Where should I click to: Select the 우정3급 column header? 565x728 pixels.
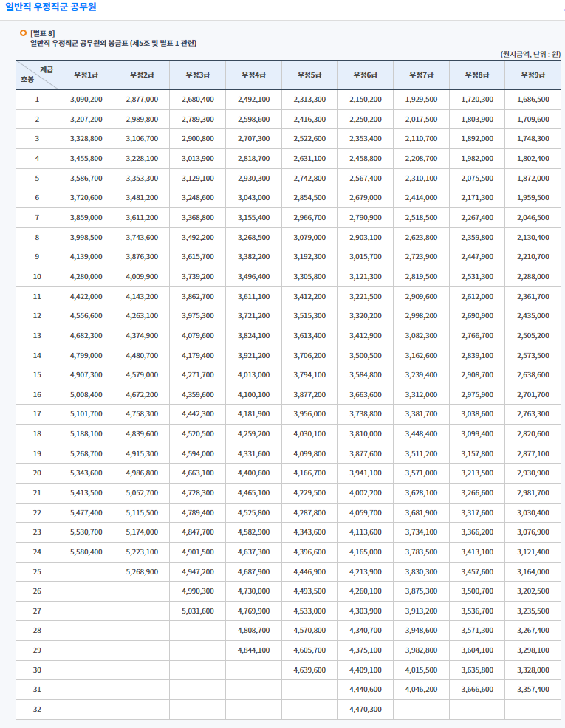[198, 75]
